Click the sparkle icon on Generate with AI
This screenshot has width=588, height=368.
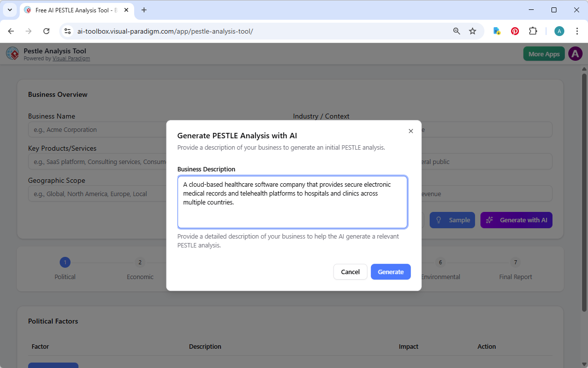pos(489,220)
